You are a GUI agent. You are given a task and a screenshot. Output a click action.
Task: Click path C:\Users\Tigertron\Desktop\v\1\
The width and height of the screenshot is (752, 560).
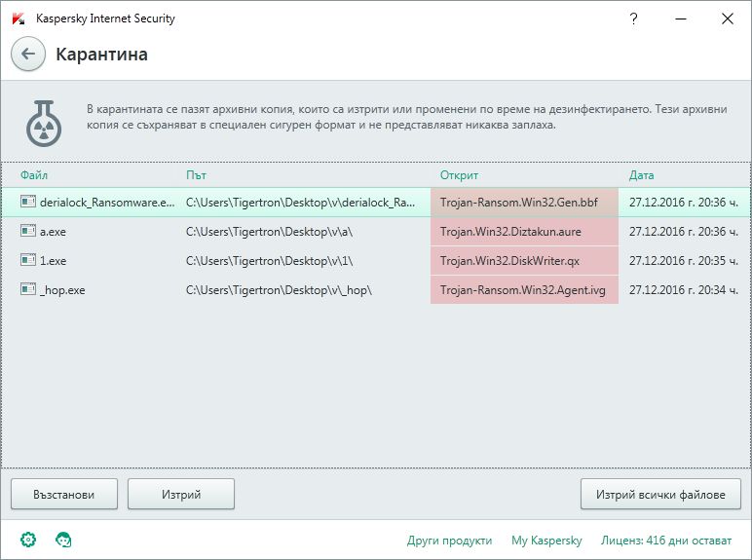point(269,261)
